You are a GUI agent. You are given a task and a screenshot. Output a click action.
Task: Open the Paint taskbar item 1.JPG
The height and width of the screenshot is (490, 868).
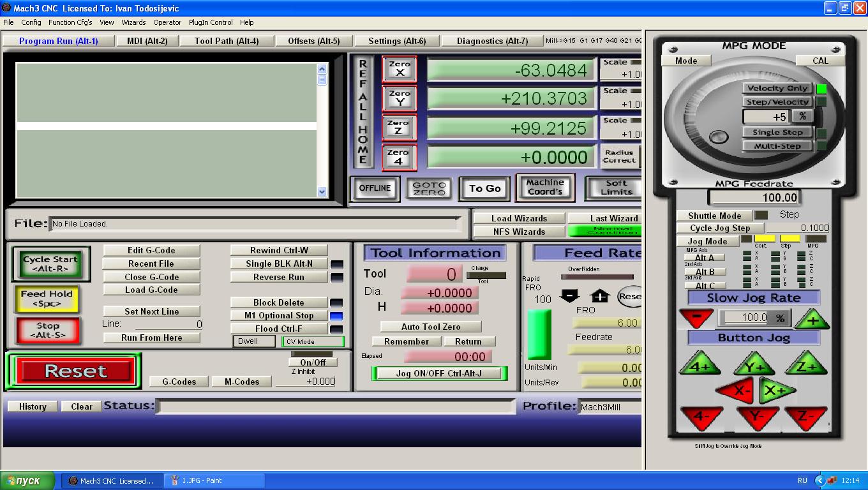pyautogui.click(x=214, y=480)
